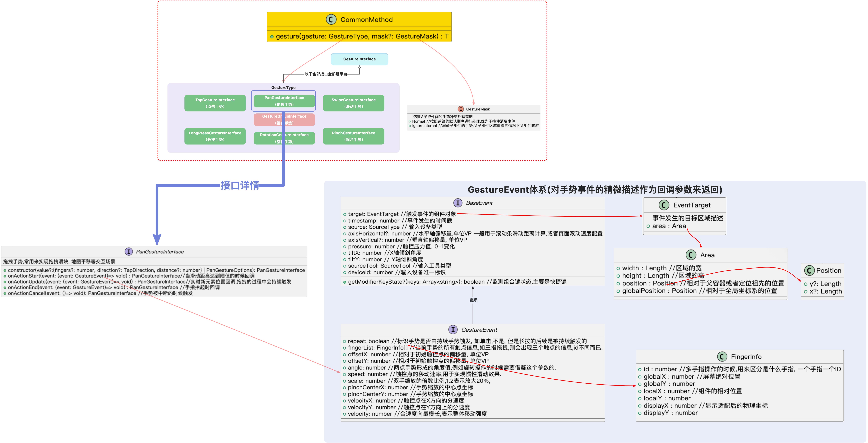868x443 pixels.
Task: Click the CommonMethod class title
Action: tap(367, 20)
